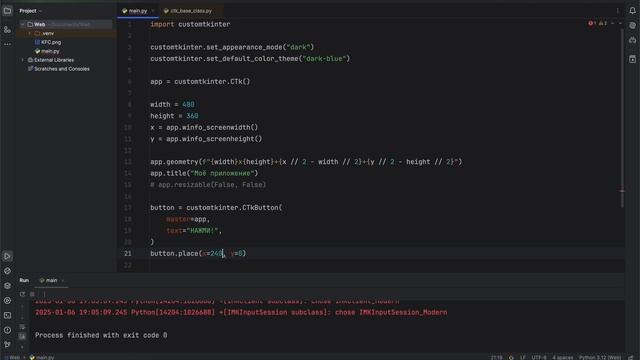Select KFC.png in project tree
The width and height of the screenshot is (640, 360).
pyautogui.click(x=48, y=42)
